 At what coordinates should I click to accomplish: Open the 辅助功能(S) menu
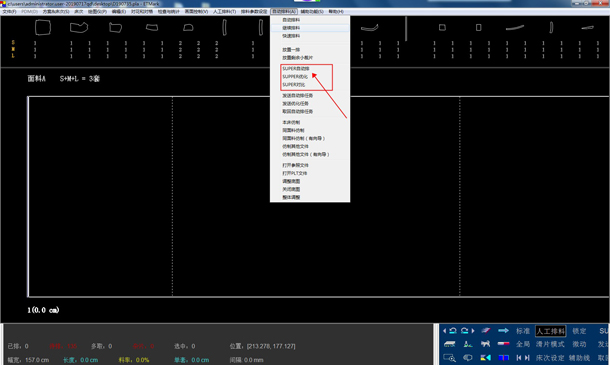click(312, 12)
